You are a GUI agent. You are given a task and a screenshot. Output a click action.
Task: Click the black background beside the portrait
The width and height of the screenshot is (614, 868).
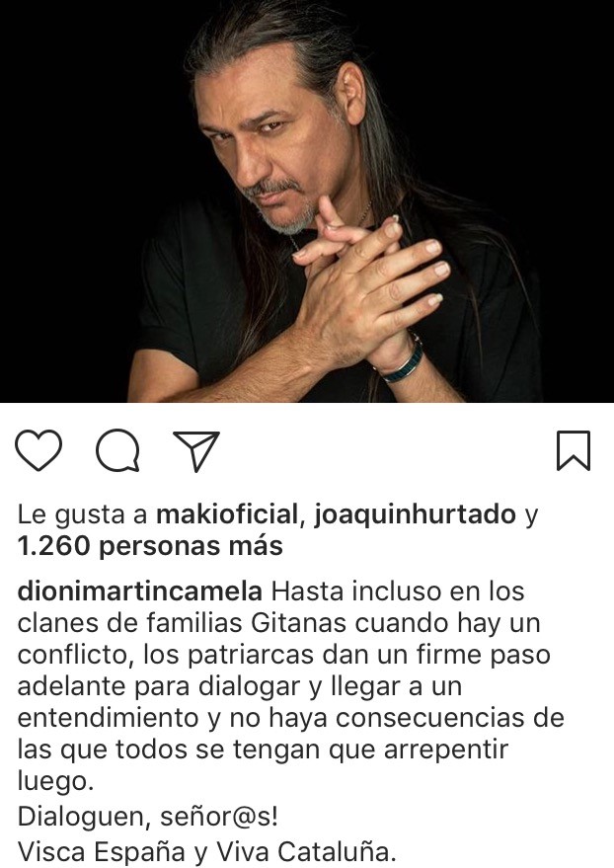66,166
